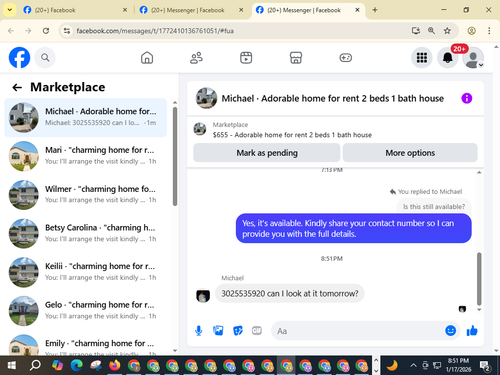This screenshot has height=375, width=500.
Task: Open Chrome three-dot menu
Action: [489, 31]
